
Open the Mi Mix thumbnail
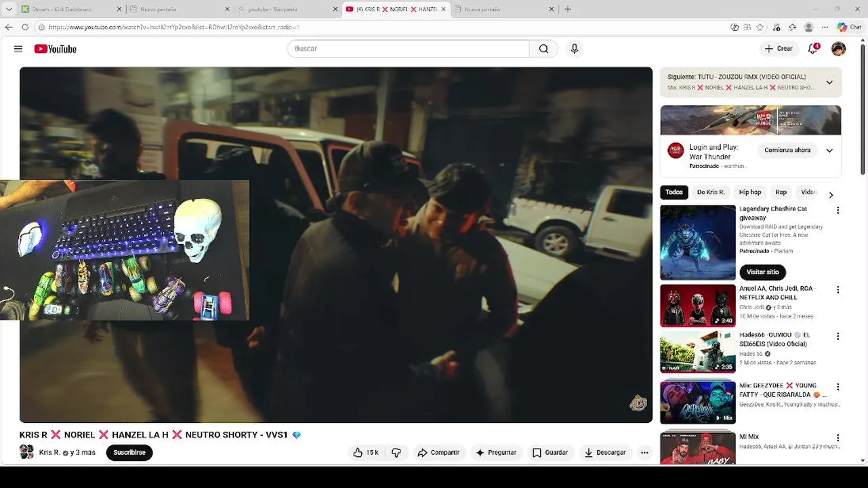click(x=698, y=449)
